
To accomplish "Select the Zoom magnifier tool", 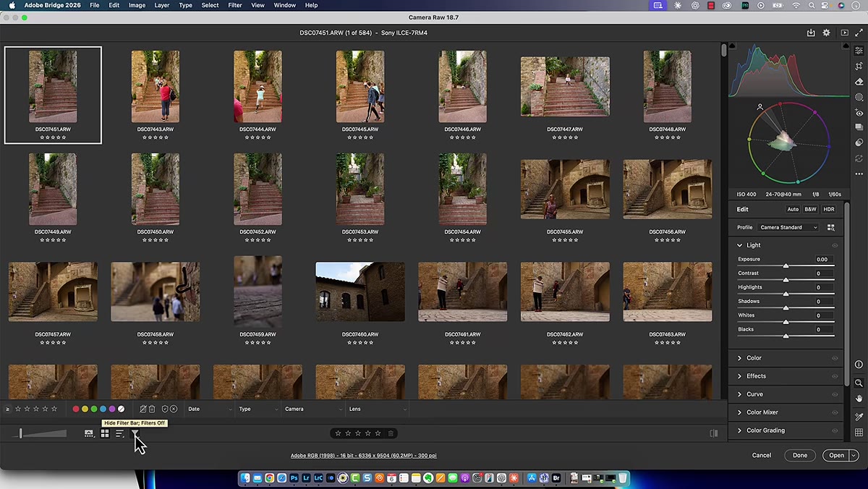I will (x=859, y=383).
